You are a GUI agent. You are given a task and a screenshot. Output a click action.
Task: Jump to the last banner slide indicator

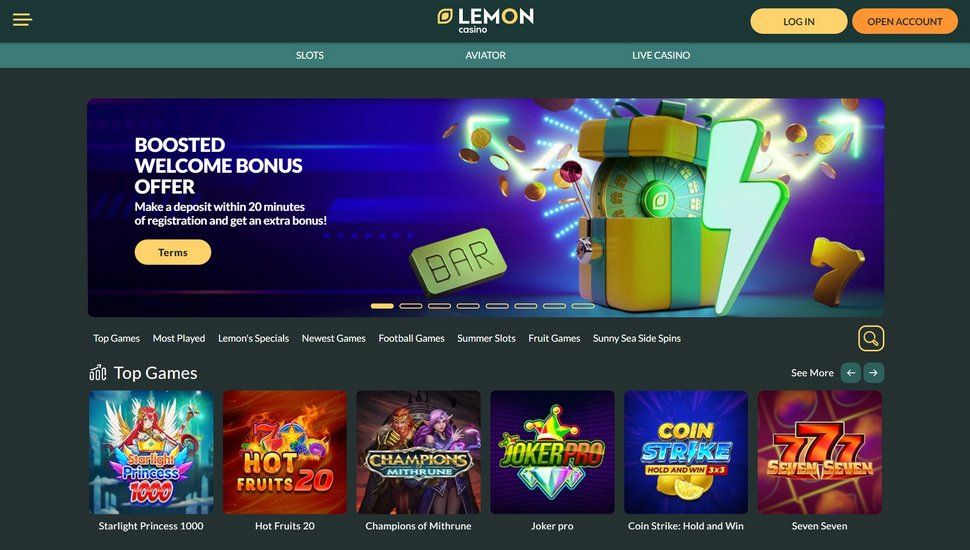tap(583, 306)
